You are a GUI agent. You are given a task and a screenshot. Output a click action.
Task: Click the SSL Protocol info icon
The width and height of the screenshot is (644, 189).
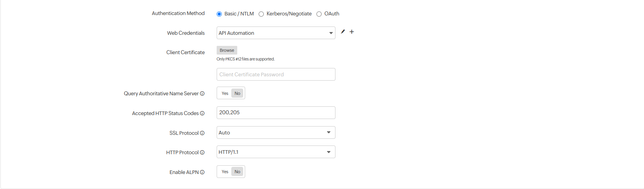click(202, 133)
